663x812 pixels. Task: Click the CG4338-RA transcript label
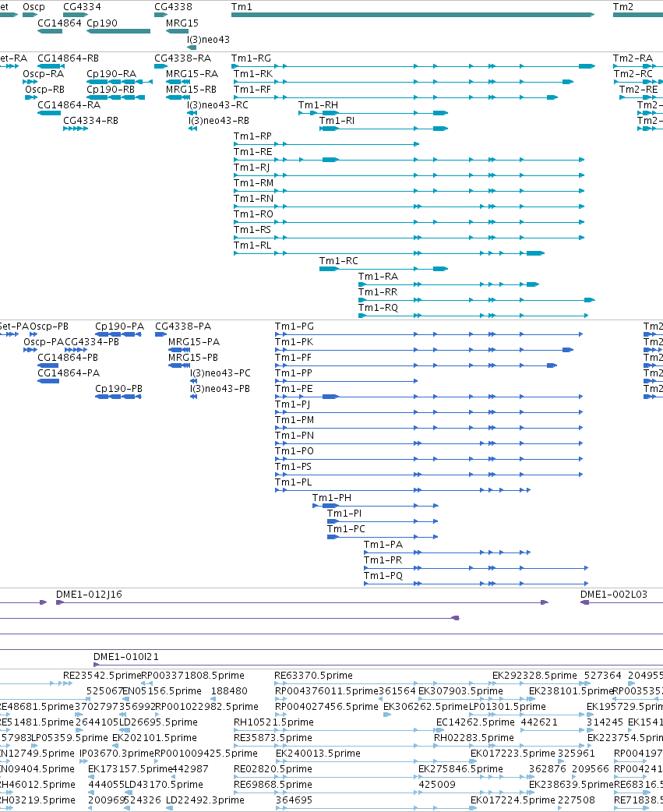tap(183, 58)
